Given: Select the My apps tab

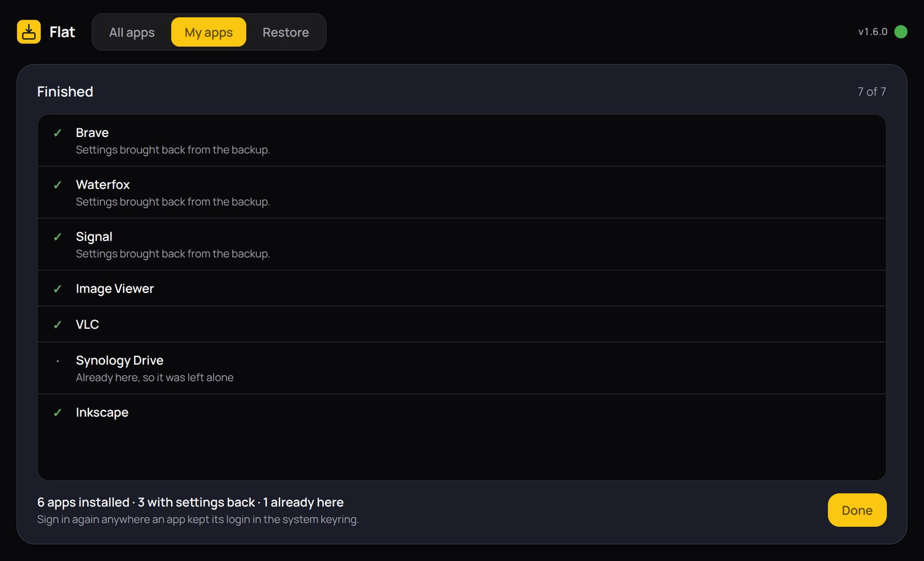Looking at the screenshot, I should click(x=208, y=32).
